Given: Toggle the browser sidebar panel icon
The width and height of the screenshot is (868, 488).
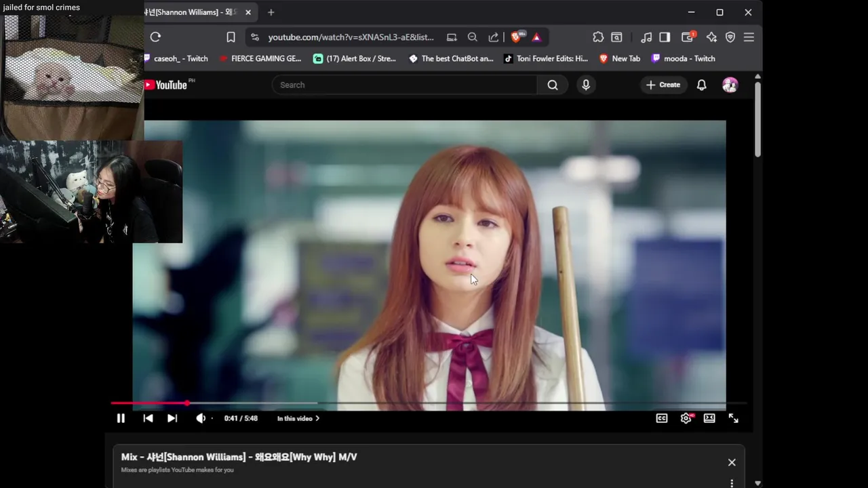Looking at the screenshot, I should (x=665, y=37).
